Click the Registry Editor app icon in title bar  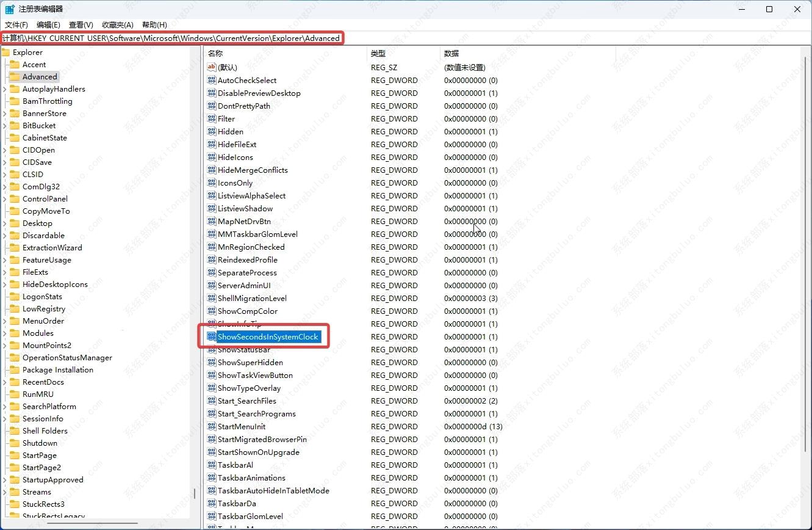click(x=10, y=9)
